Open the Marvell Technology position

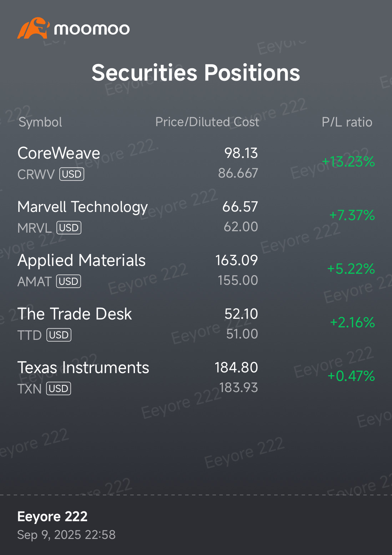click(196, 217)
